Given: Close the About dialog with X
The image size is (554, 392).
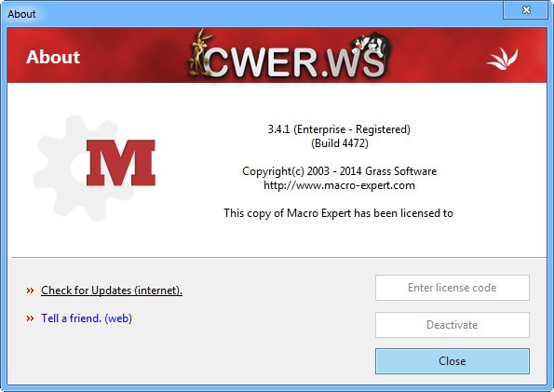Looking at the screenshot, I should coord(526,10).
